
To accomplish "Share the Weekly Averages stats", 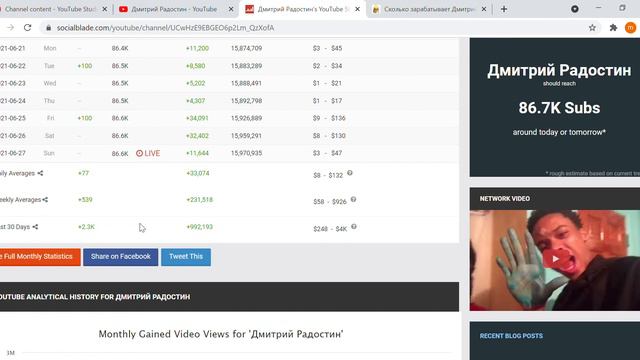I will point(45,200).
